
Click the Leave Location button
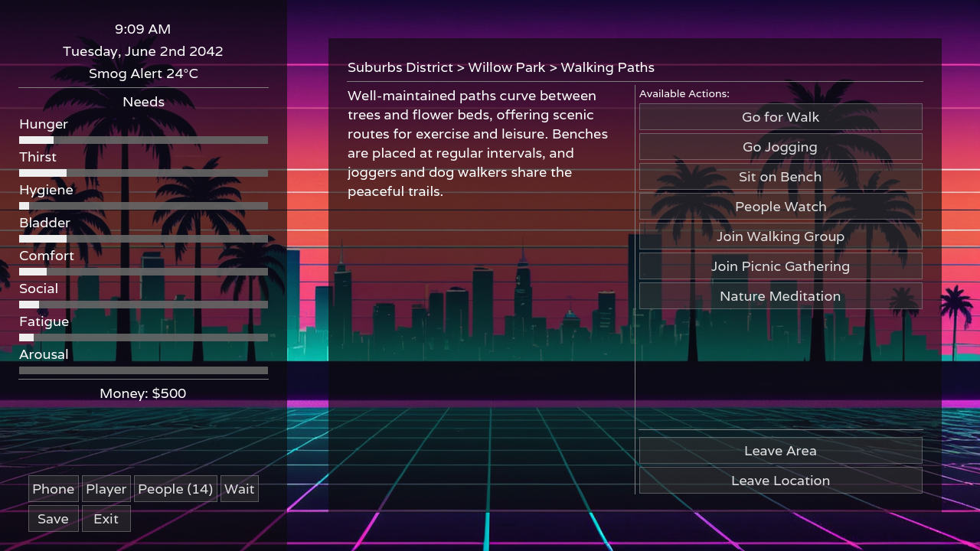click(x=780, y=481)
